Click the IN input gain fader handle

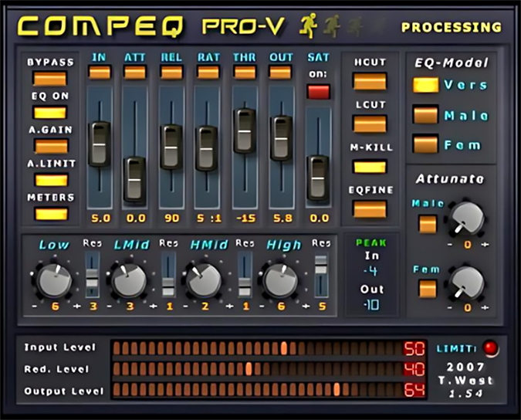click(x=100, y=144)
